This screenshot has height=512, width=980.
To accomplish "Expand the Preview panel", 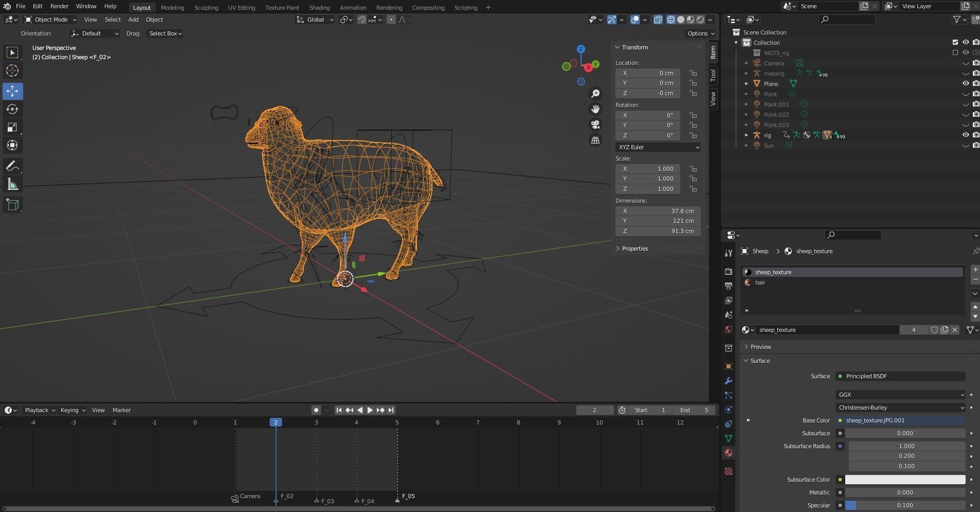I will point(760,347).
